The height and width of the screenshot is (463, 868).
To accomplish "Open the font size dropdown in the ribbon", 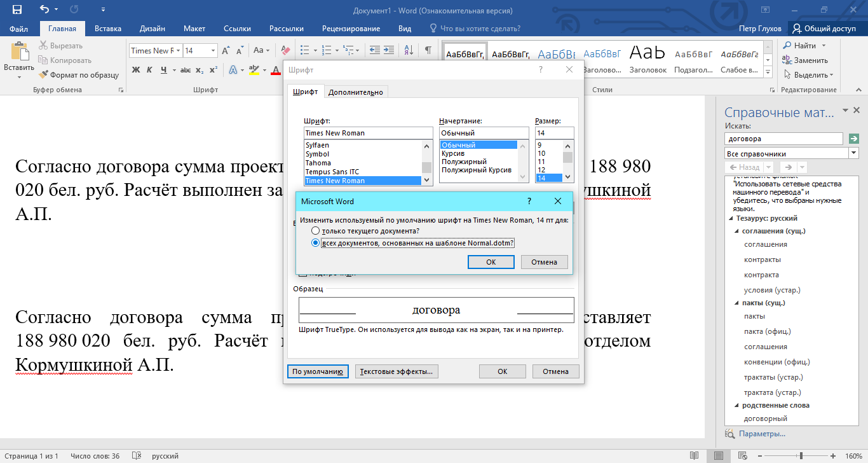I will 214,50.
